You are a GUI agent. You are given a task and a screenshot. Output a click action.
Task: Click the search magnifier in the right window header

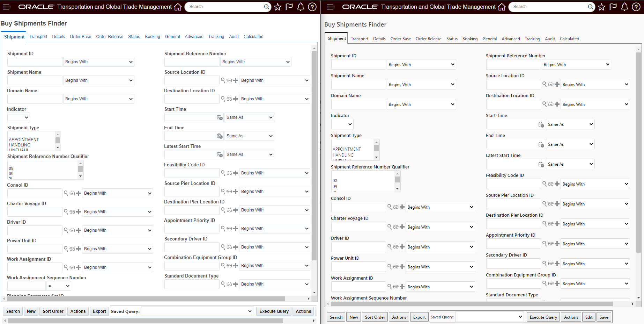(x=590, y=7)
